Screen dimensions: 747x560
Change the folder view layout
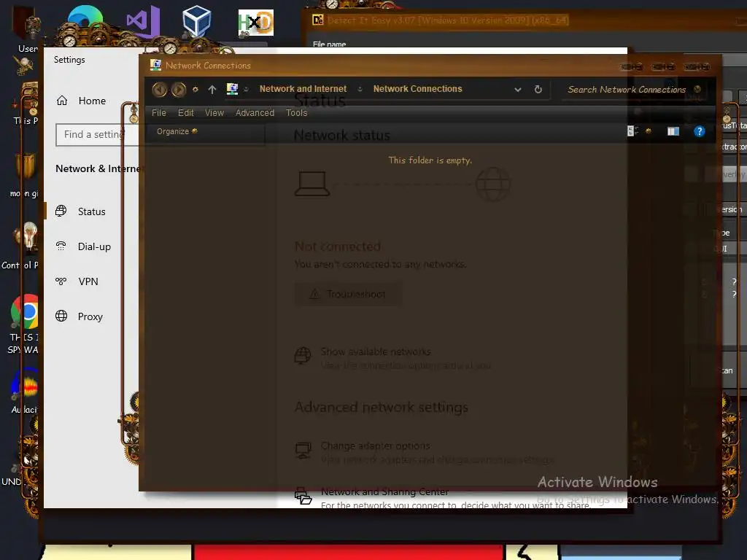(632, 131)
